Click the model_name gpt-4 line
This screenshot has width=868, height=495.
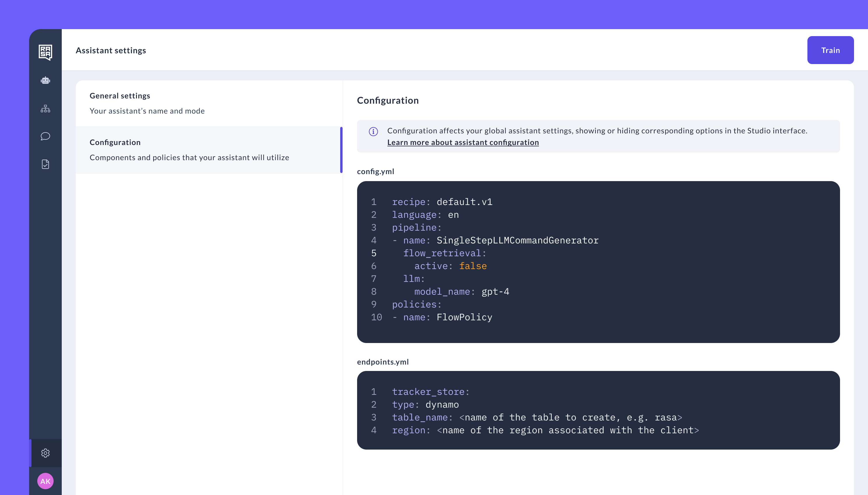tap(461, 292)
